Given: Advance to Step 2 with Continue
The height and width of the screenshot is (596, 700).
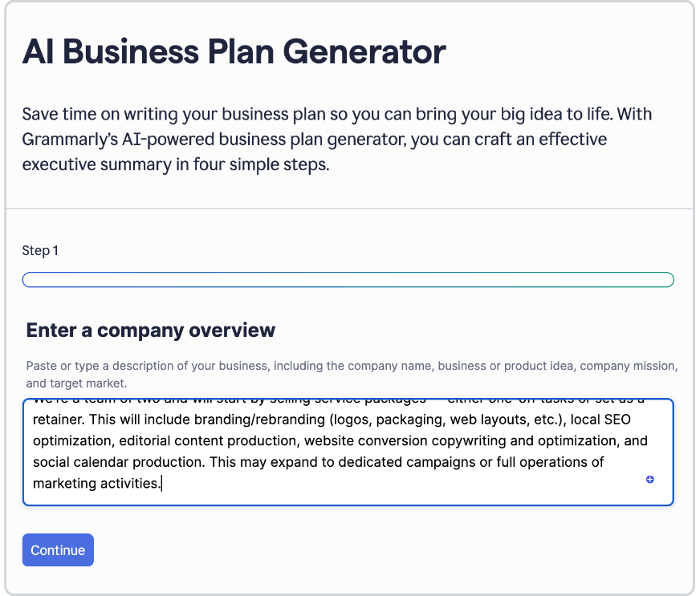Looking at the screenshot, I should (x=57, y=550).
